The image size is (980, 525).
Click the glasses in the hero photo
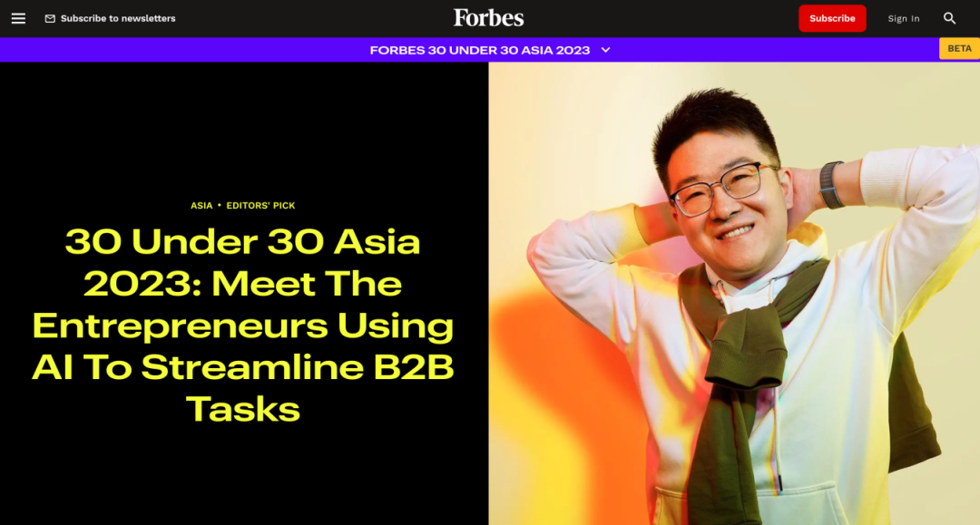(x=725, y=189)
